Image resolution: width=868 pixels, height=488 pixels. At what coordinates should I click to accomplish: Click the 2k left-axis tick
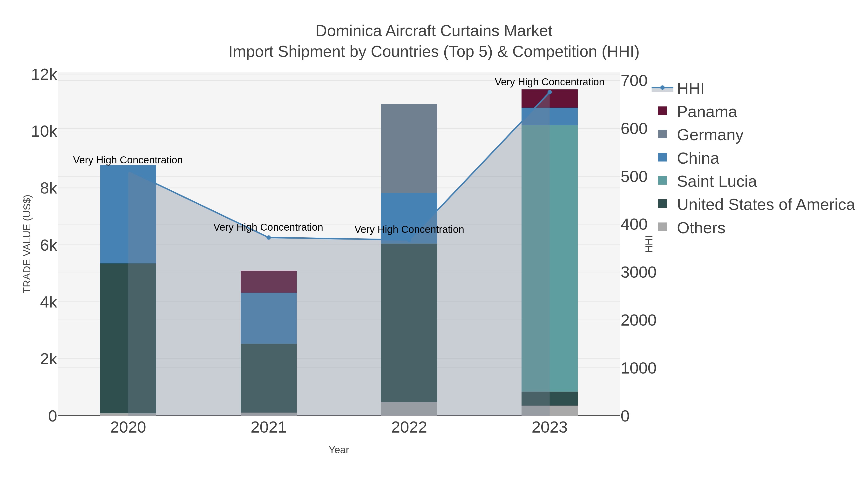(x=48, y=359)
